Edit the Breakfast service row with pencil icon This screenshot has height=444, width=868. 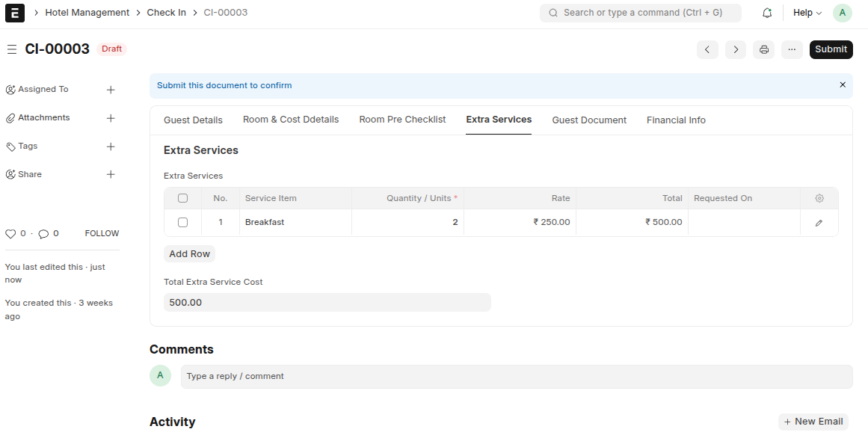pyautogui.click(x=819, y=222)
